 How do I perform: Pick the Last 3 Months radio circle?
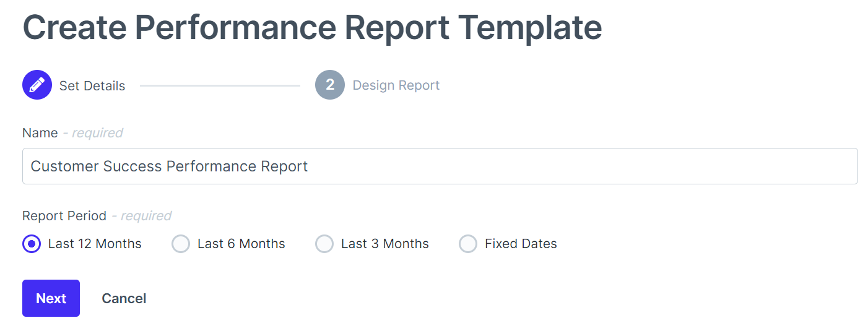coord(324,244)
